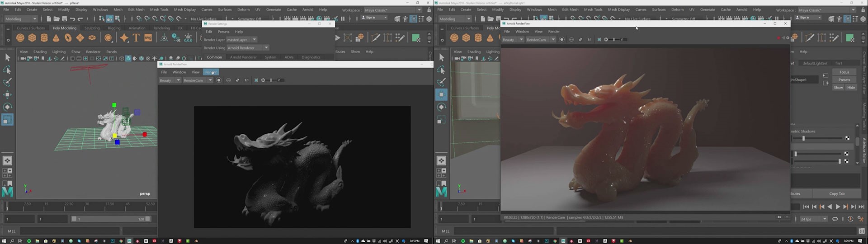Click Redo arrow in left Maya toolbar
This screenshot has height=244, width=868.
[80, 19]
